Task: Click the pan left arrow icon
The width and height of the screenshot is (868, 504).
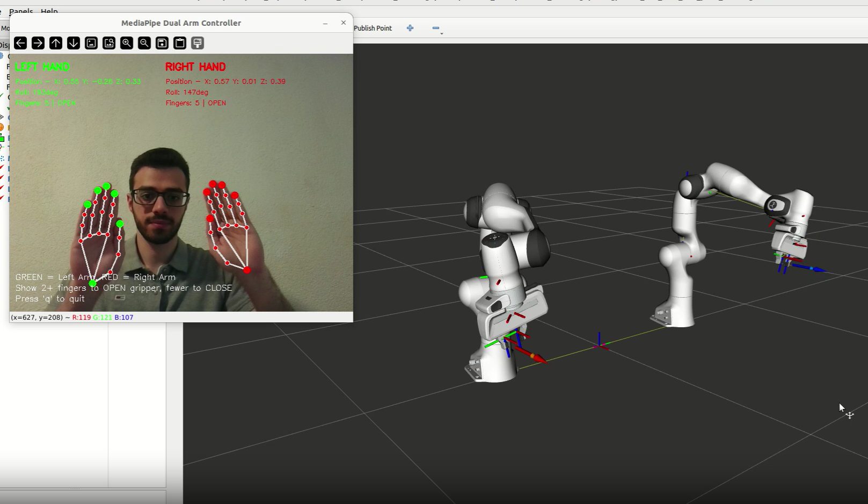Action: coord(20,43)
